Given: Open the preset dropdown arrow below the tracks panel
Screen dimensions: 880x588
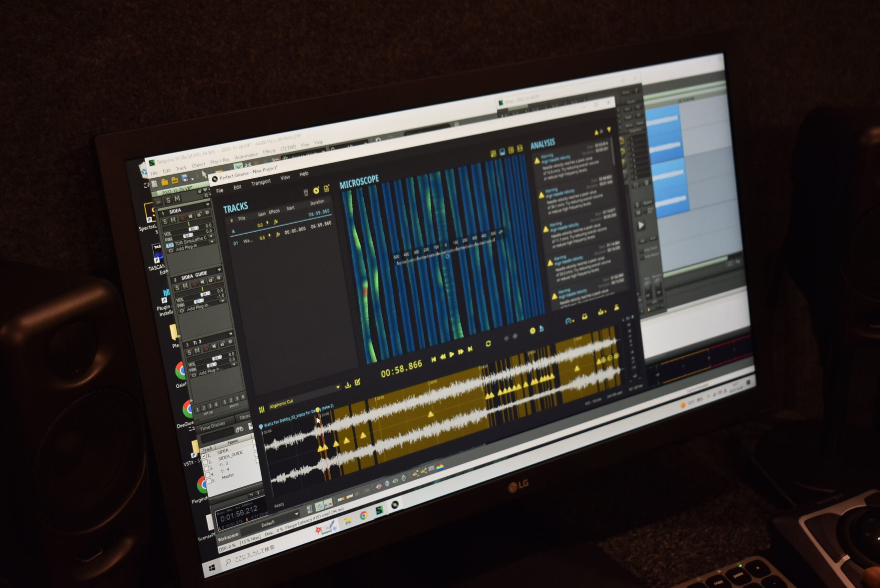Looking at the screenshot, I should [338, 387].
